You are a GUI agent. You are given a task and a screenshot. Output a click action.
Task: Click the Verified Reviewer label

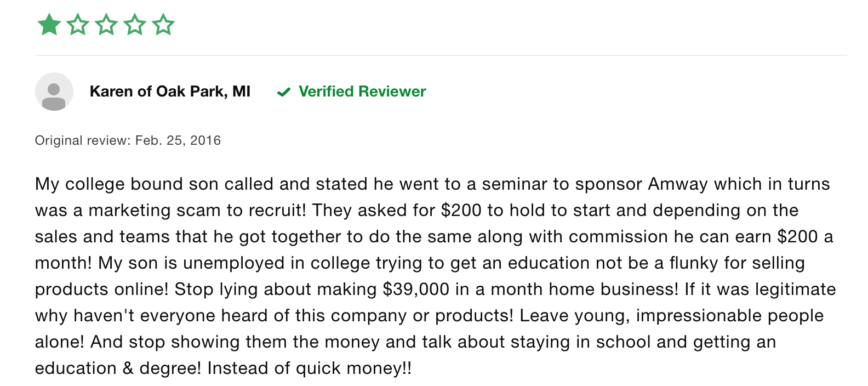[x=362, y=92]
